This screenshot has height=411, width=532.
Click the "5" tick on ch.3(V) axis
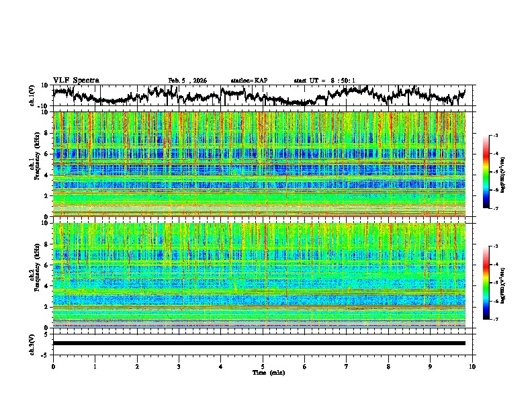[47, 334]
